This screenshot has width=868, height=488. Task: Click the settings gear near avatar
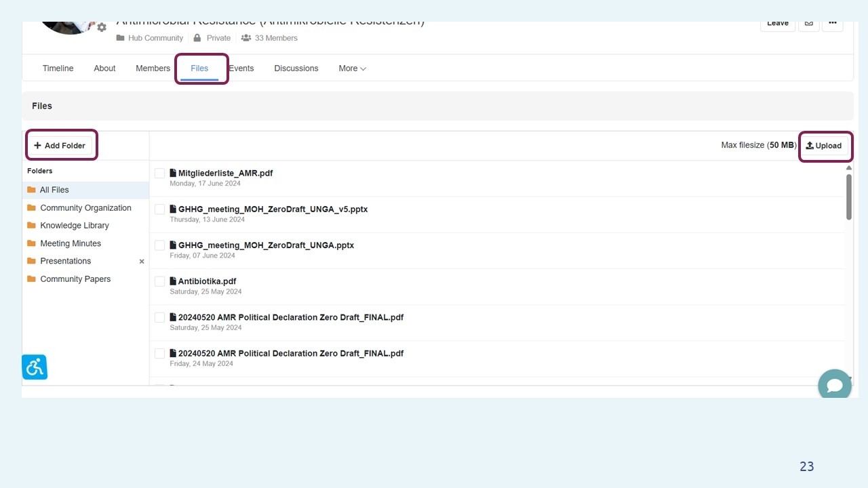pos(102,28)
